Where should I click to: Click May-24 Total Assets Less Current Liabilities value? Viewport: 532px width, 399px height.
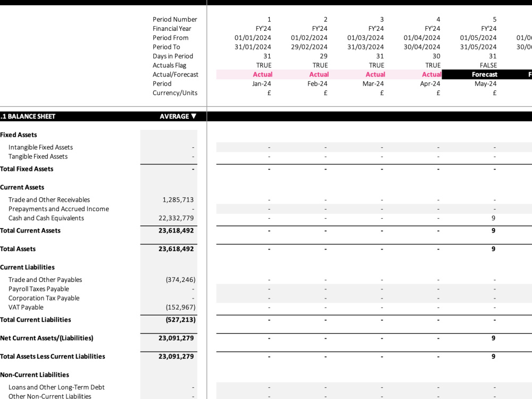coord(493,356)
